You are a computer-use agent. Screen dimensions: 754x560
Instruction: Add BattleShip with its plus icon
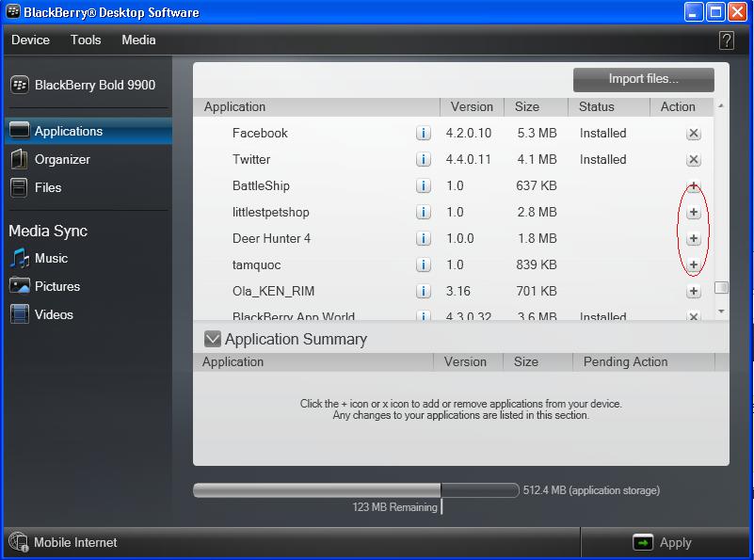pyautogui.click(x=694, y=185)
